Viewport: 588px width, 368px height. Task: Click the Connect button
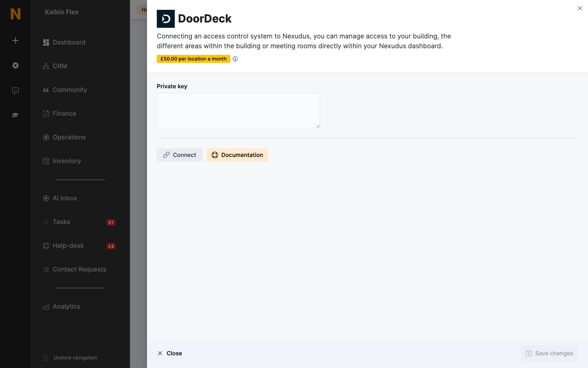click(180, 155)
